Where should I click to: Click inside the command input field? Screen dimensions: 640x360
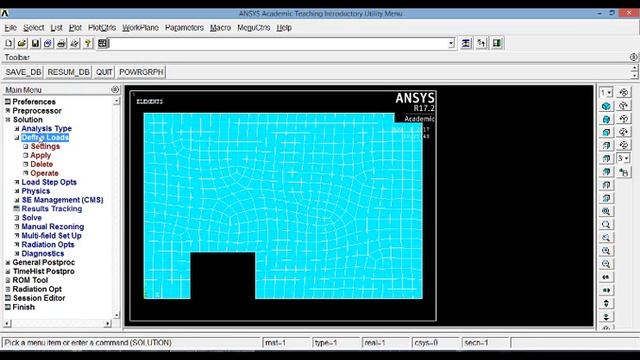[278, 43]
